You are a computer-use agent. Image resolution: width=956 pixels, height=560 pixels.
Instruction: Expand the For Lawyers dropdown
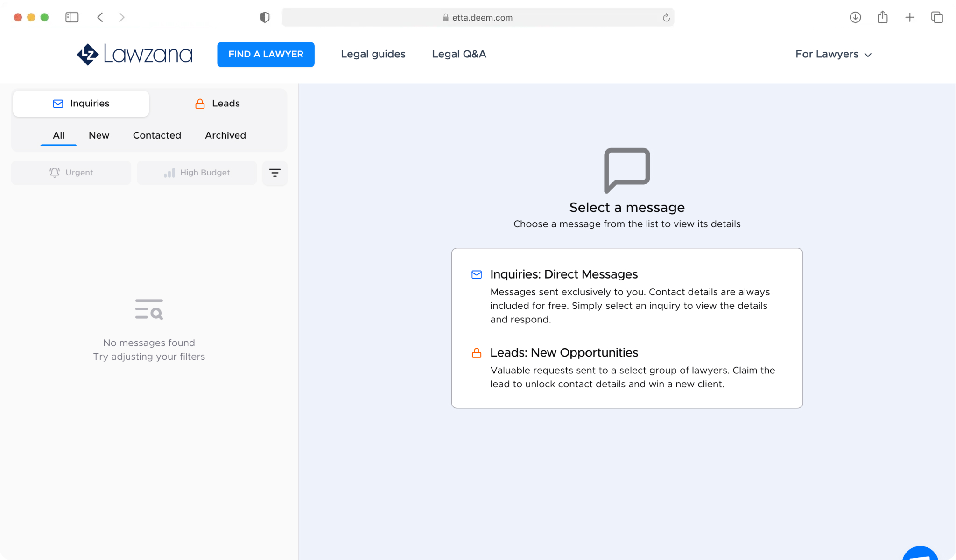click(833, 54)
